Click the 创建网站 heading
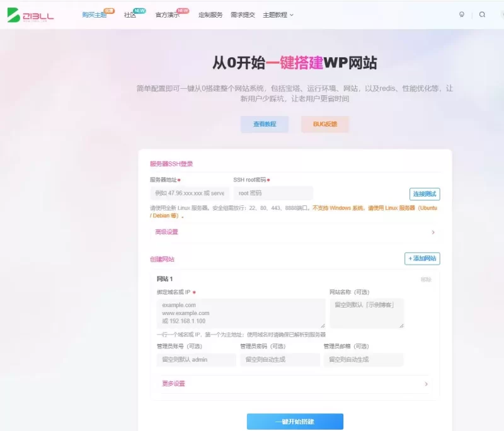Image resolution: width=504 pixels, height=431 pixels. [x=162, y=260]
